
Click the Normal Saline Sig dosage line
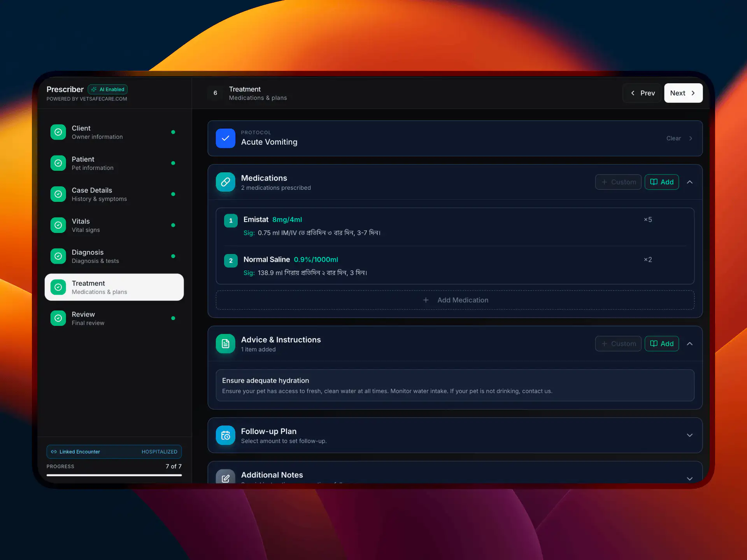tap(305, 273)
